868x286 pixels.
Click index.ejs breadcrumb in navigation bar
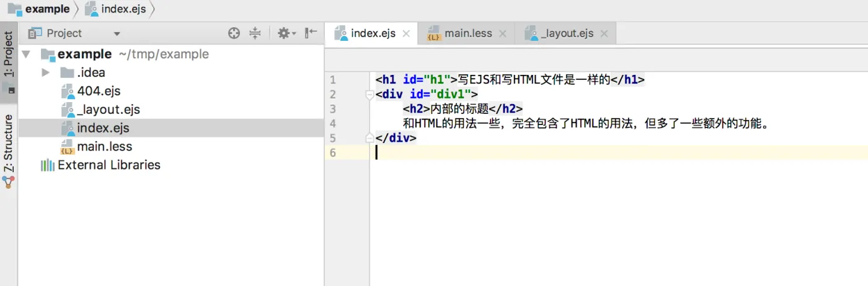pyautogui.click(x=122, y=9)
